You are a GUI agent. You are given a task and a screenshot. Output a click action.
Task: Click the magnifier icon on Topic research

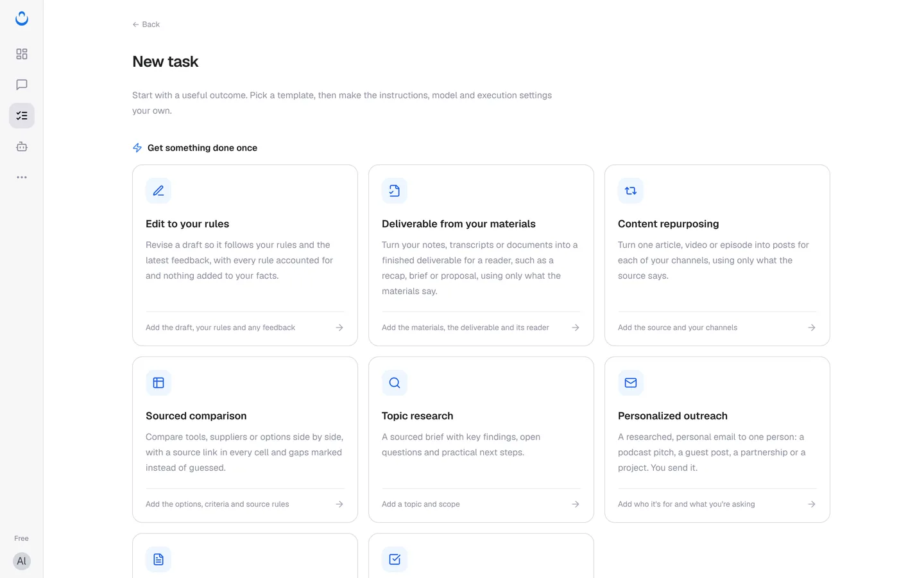[395, 383]
